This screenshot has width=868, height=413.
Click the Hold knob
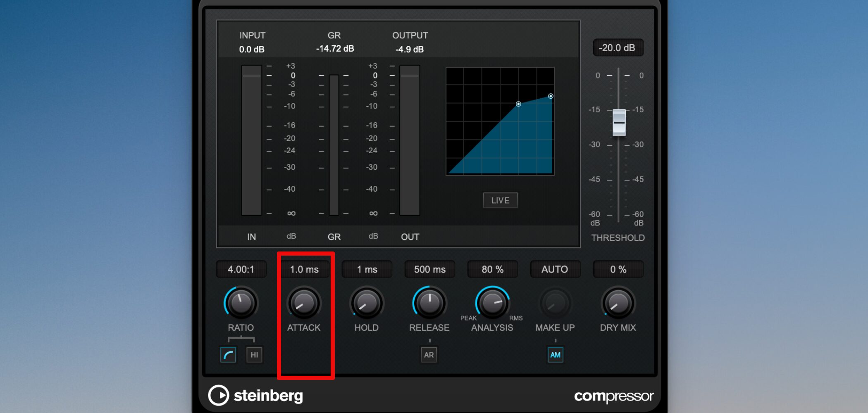pos(367,303)
